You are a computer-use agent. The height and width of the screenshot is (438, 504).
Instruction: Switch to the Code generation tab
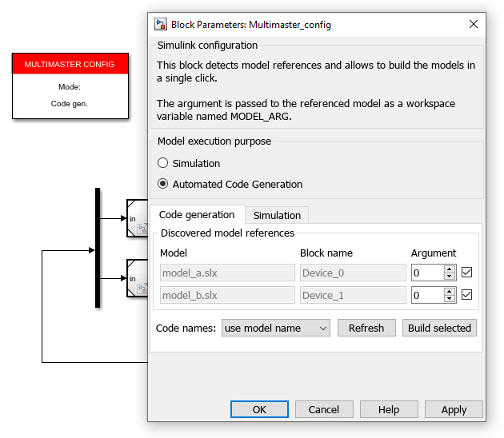(x=197, y=214)
